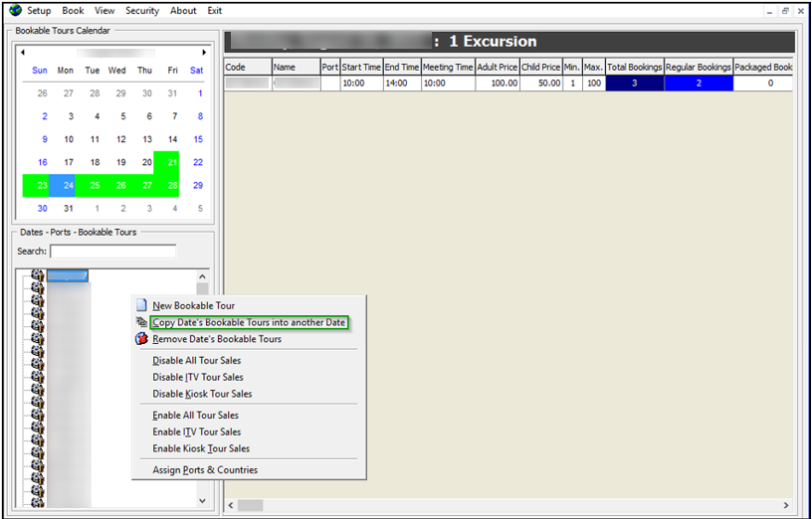Sort by the End Time column header

tap(402, 68)
